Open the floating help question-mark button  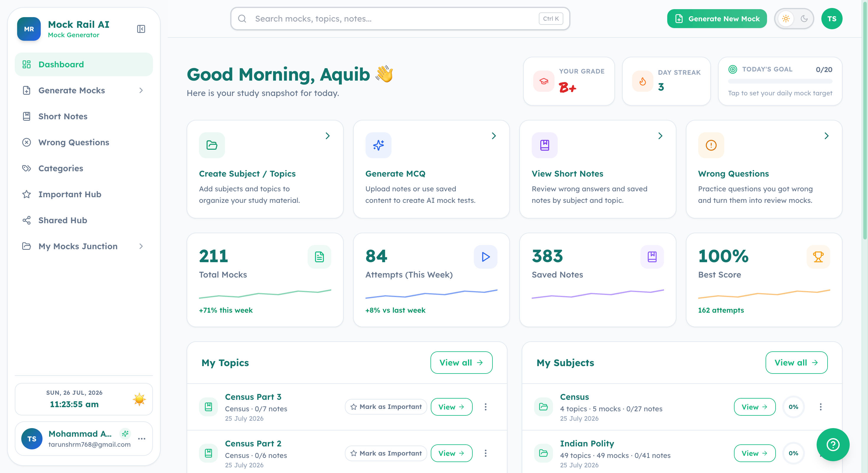pyautogui.click(x=833, y=444)
